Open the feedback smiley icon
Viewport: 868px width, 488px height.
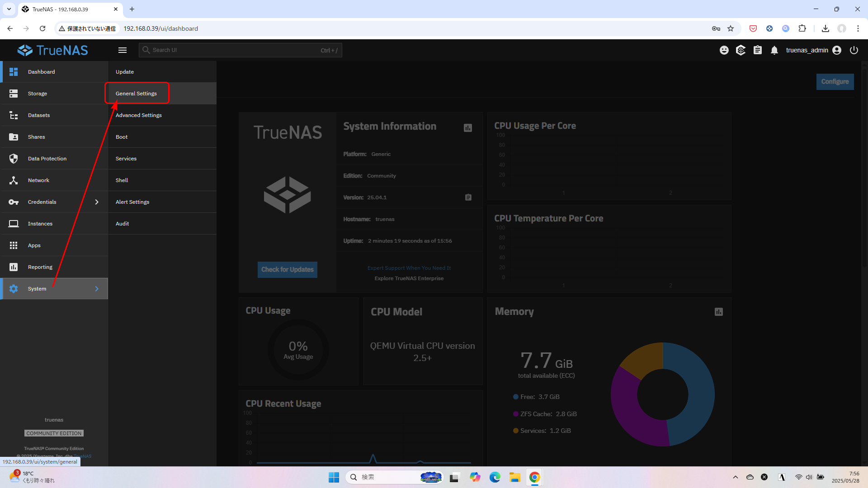724,50
